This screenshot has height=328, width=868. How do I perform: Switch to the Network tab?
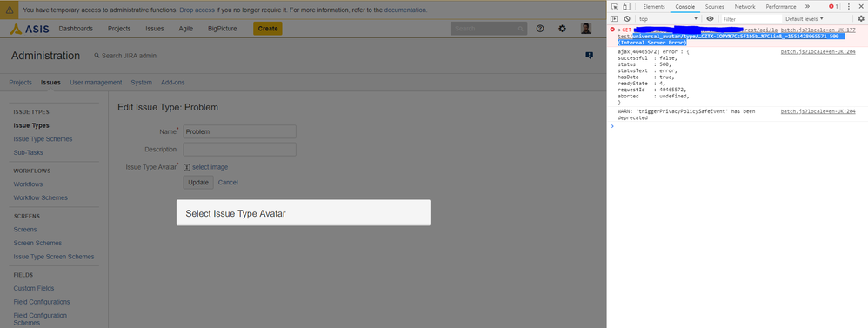point(744,7)
